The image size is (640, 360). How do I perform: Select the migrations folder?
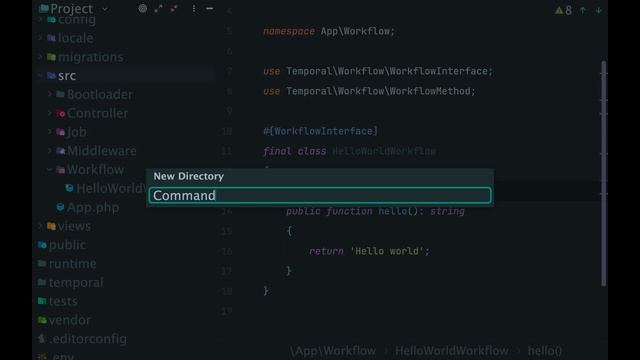[90, 57]
